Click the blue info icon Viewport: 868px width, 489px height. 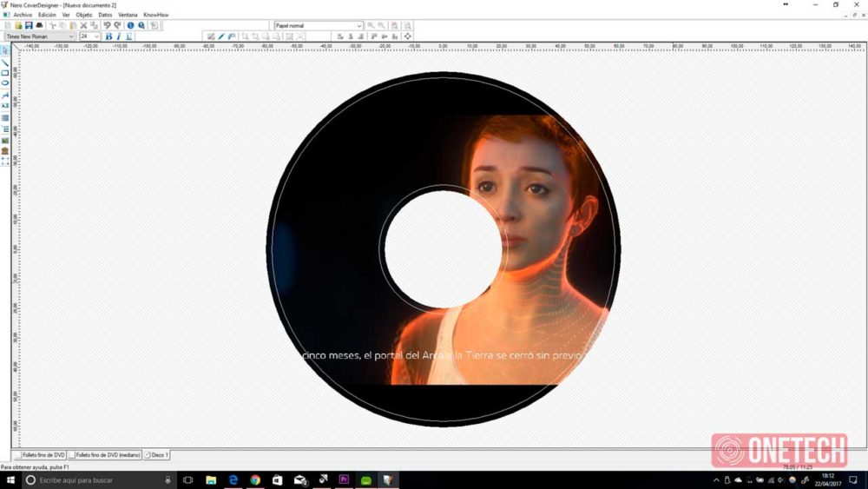tap(131, 25)
